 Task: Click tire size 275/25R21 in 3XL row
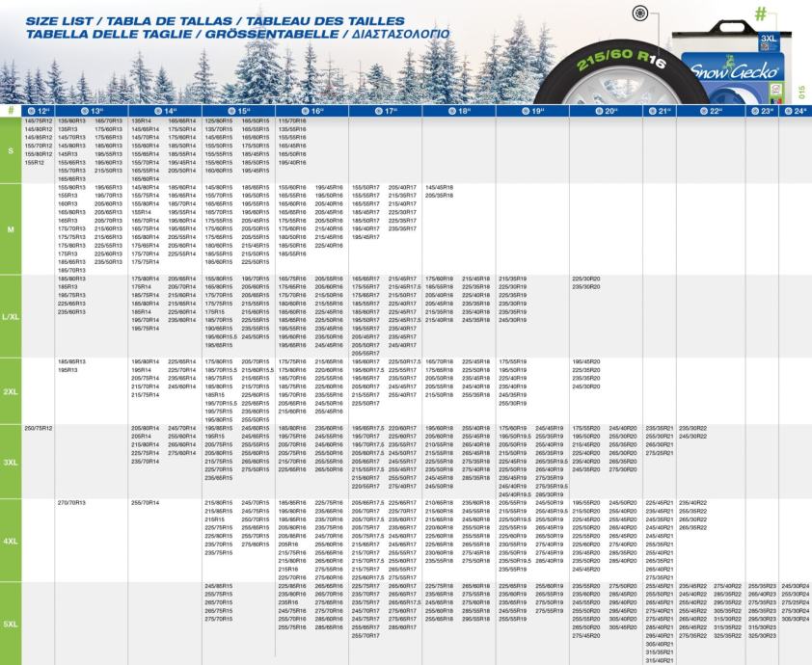pos(660,453)
